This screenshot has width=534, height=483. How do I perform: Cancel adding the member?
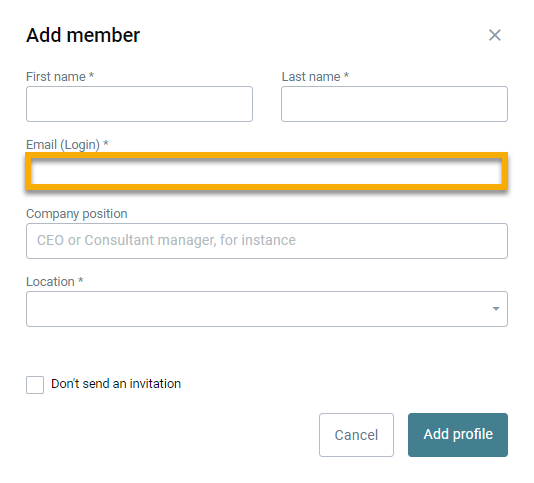coord(356,435)
